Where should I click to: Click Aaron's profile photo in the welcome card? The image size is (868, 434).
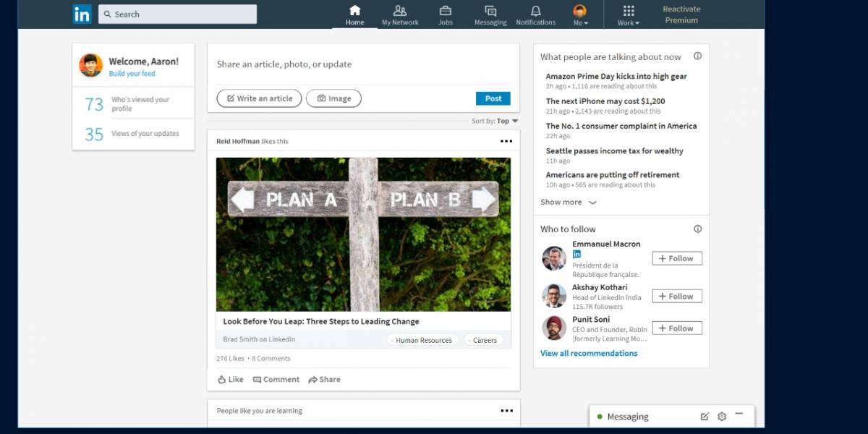coord(91,65)
